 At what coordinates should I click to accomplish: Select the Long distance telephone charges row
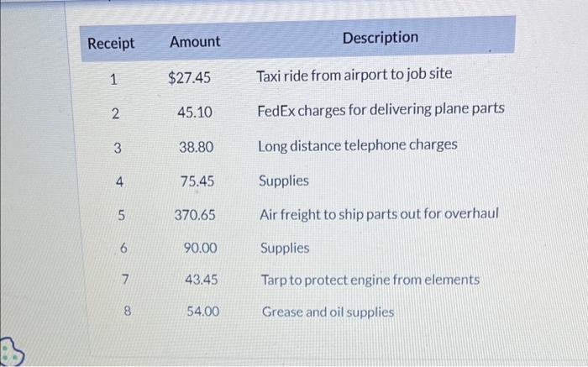tap(357, 144)
